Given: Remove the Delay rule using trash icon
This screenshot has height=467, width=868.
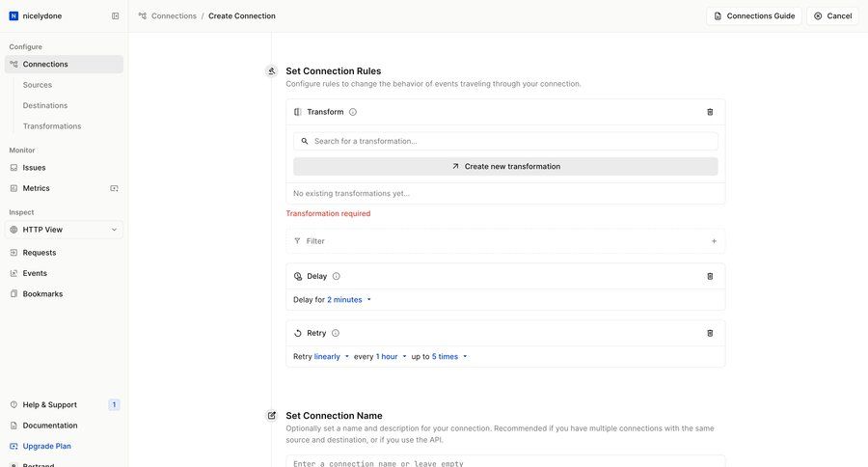Looking at the screenshot, I should point(710,276).
